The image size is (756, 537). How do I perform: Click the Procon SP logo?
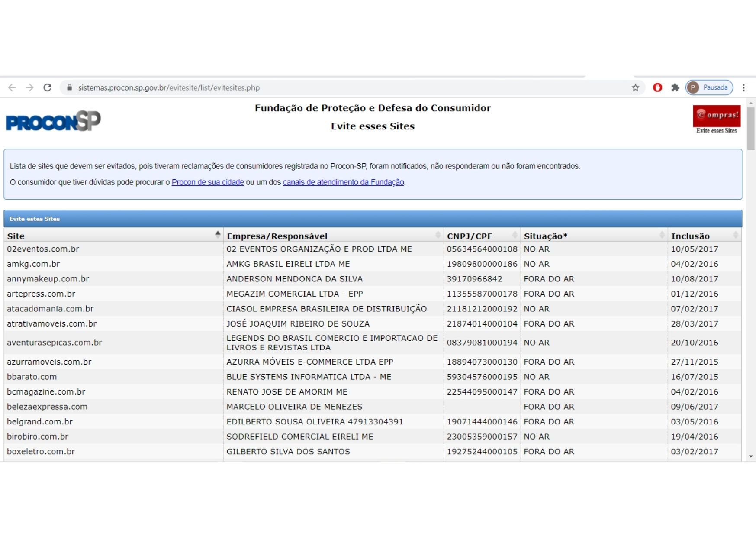pos(53,121)
